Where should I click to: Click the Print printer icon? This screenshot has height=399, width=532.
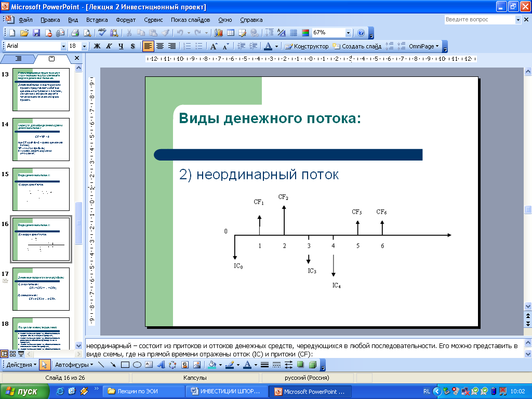[x=75, y=33]
